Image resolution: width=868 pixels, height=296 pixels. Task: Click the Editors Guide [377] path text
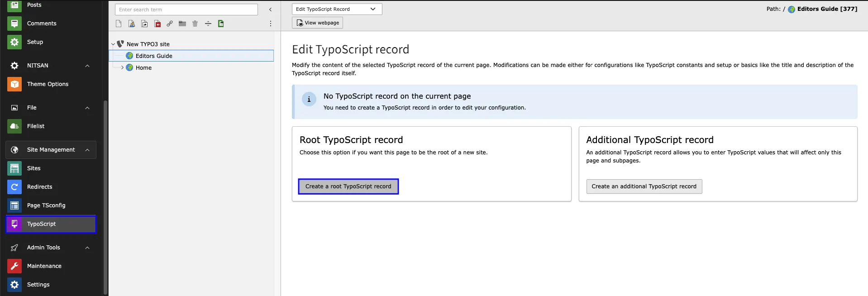coord(827,9)
